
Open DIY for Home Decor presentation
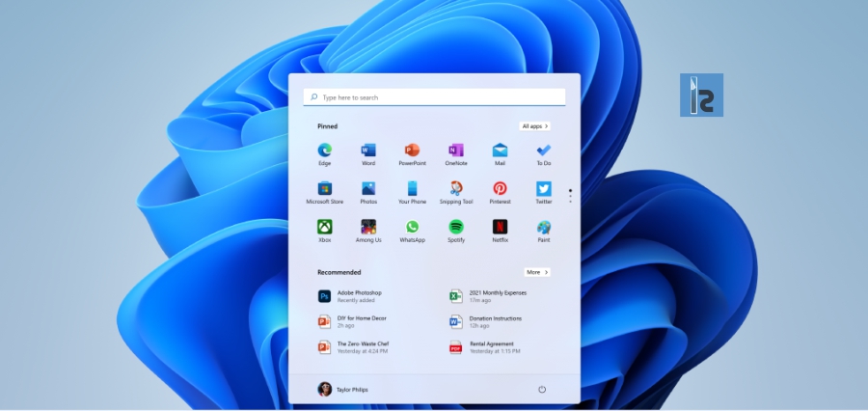(352, 322)
